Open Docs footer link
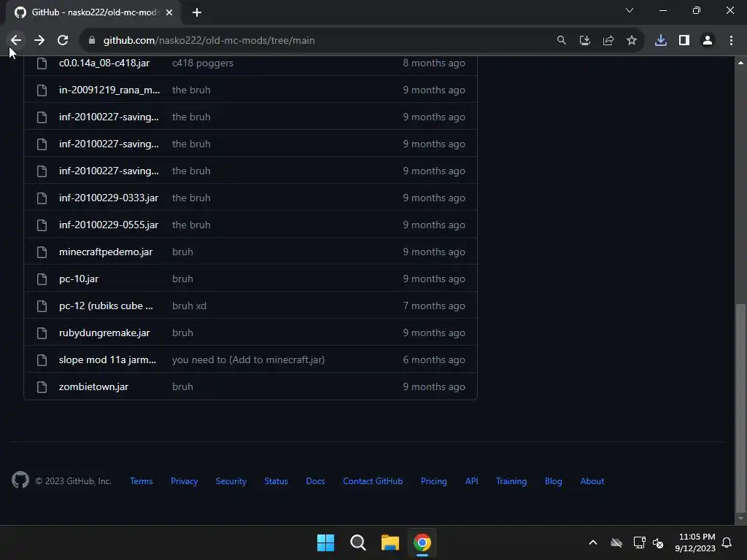Viewport: 747px width, 560px height. [315, 481]
